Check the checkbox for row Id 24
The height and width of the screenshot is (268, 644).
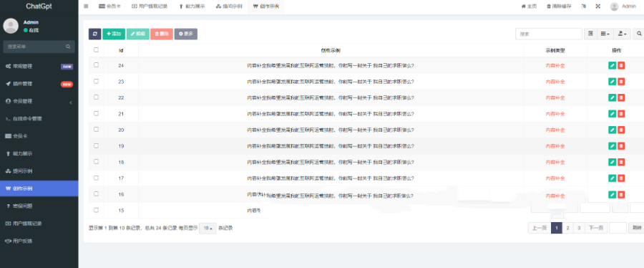(96, 65)
